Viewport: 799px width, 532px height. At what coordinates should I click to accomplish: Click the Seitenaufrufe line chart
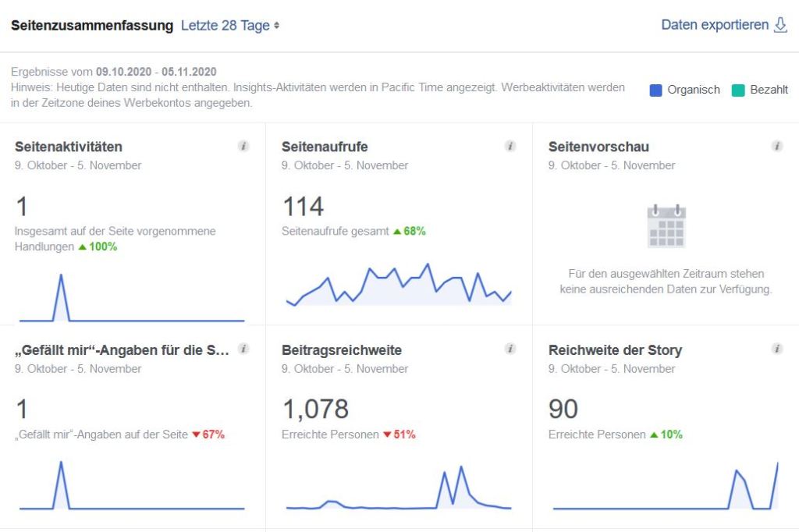(399, 286)
